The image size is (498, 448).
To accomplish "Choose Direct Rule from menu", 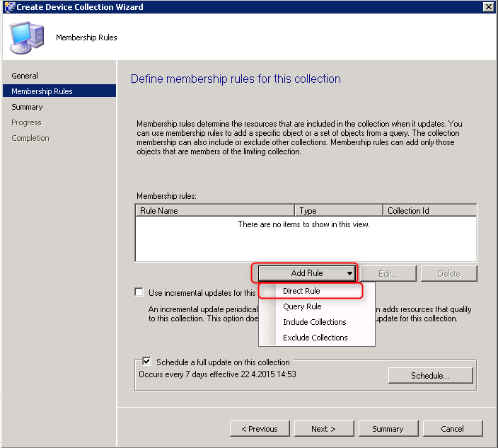I will point(301,291).
